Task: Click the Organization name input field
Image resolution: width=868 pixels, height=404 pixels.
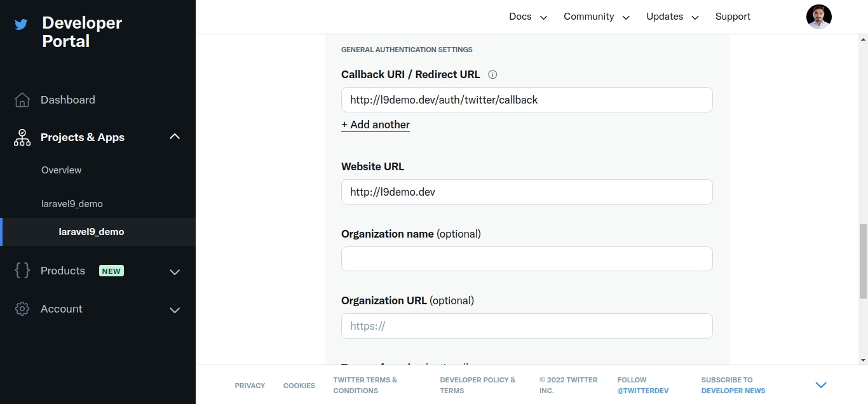Action: tap(527, 259)
